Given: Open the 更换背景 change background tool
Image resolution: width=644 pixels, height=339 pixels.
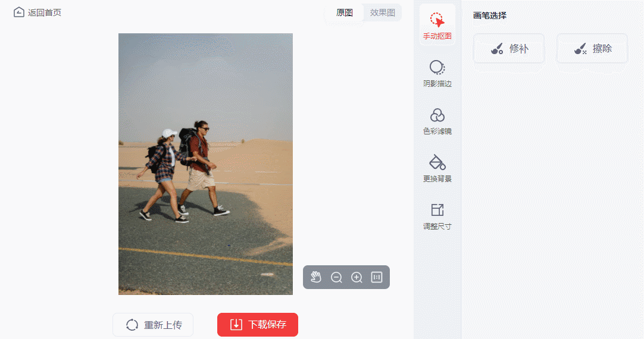Looking at the screenshot, I should coord(437,169).
